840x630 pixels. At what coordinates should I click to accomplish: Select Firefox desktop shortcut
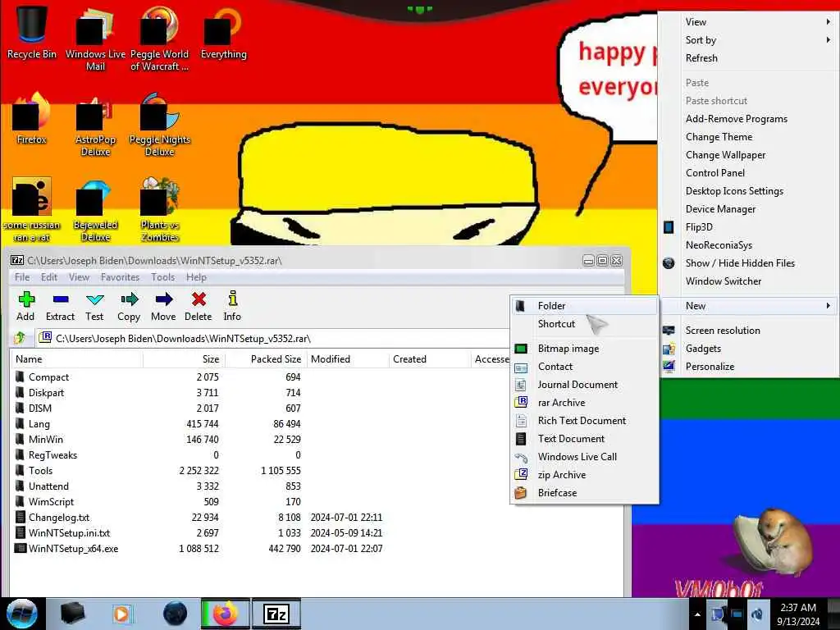click(32, 118)
